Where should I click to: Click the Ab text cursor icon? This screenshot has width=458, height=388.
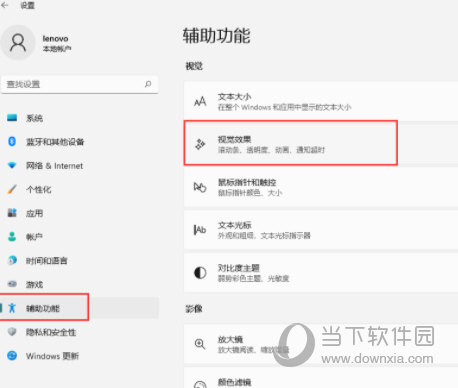click(x=200, y=230)
